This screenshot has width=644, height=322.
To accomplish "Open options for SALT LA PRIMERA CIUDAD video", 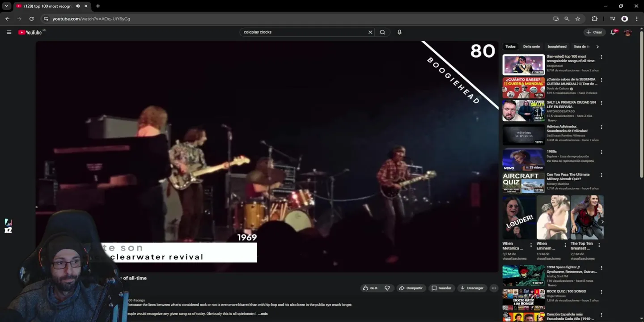I will [602, 103].
